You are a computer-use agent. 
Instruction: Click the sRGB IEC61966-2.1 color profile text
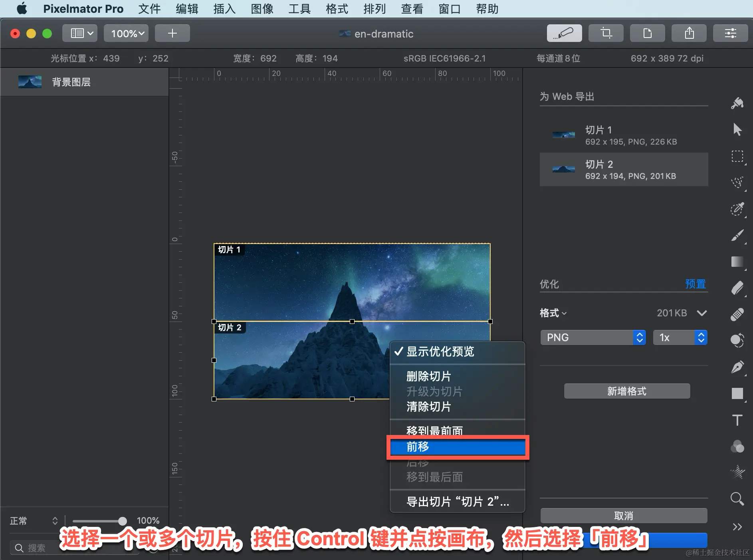[x=444, y=58]
